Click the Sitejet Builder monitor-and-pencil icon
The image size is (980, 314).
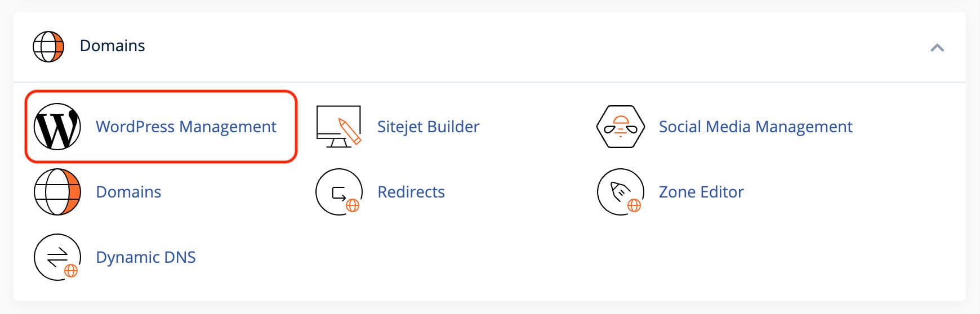(338, 127)
